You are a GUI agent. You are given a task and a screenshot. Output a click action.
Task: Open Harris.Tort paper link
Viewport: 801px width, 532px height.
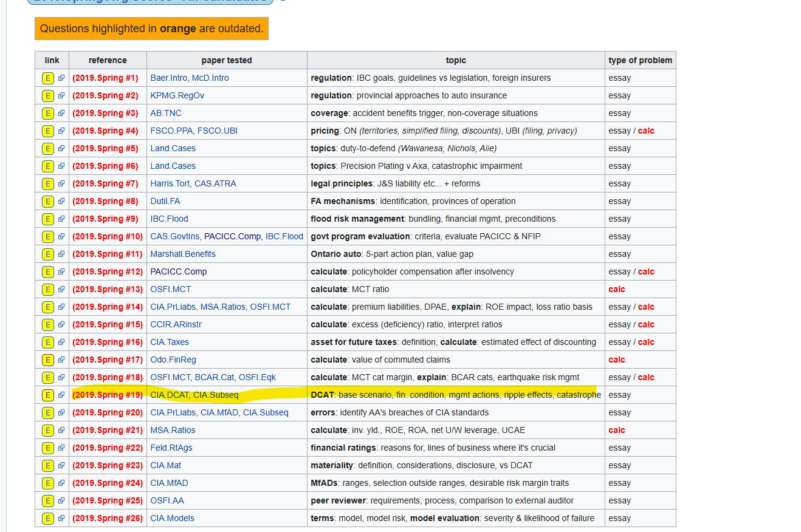pos(170,183)
